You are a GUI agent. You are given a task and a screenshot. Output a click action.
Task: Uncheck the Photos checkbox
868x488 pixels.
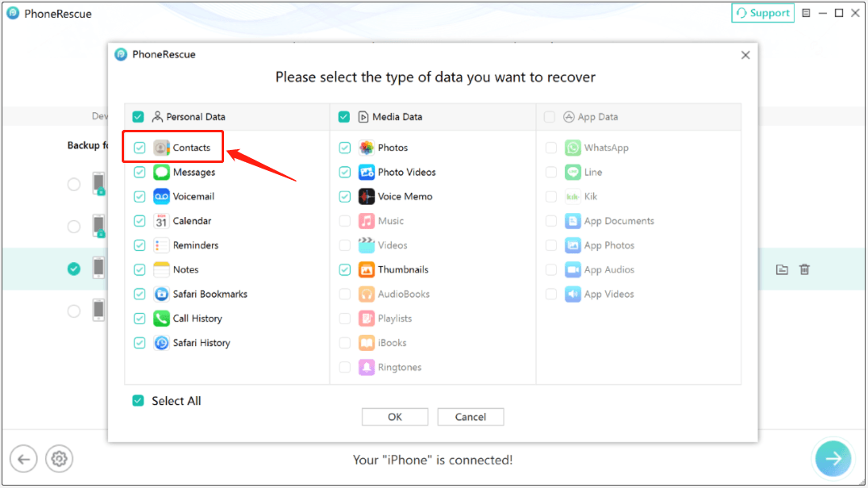coord(345,148)
